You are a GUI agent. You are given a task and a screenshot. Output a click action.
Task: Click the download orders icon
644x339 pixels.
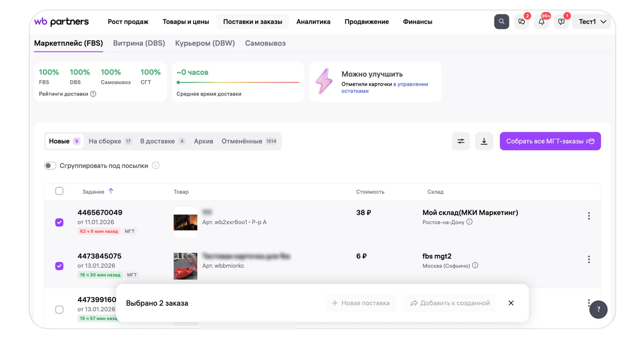coord(484,141)
